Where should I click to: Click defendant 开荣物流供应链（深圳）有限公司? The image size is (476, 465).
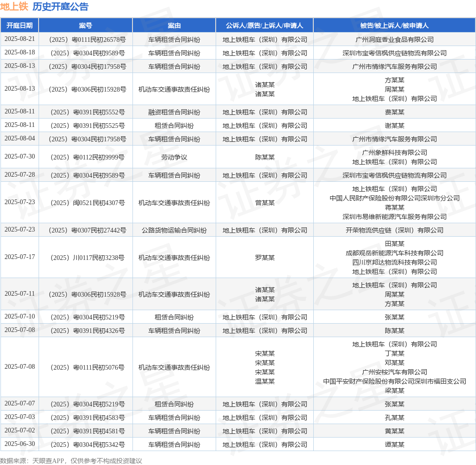(x=394, y=230)
